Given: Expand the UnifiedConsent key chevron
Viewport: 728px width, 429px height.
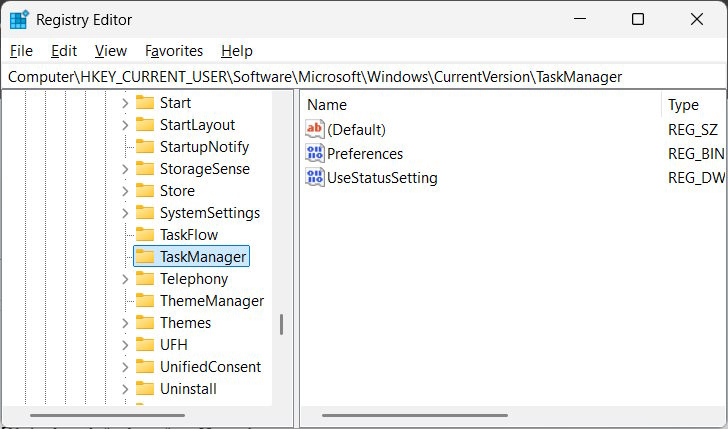Looking at the screenshot, I should tap(125, 367).
